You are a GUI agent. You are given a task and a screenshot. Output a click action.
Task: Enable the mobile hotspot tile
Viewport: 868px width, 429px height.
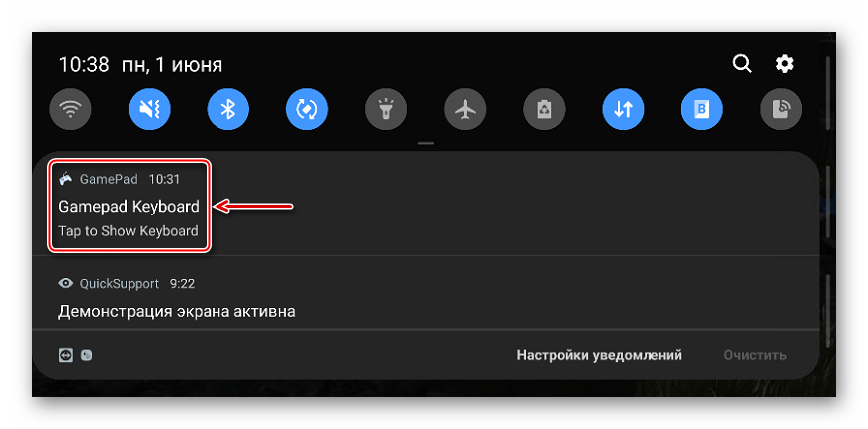[x=781, y=109]
